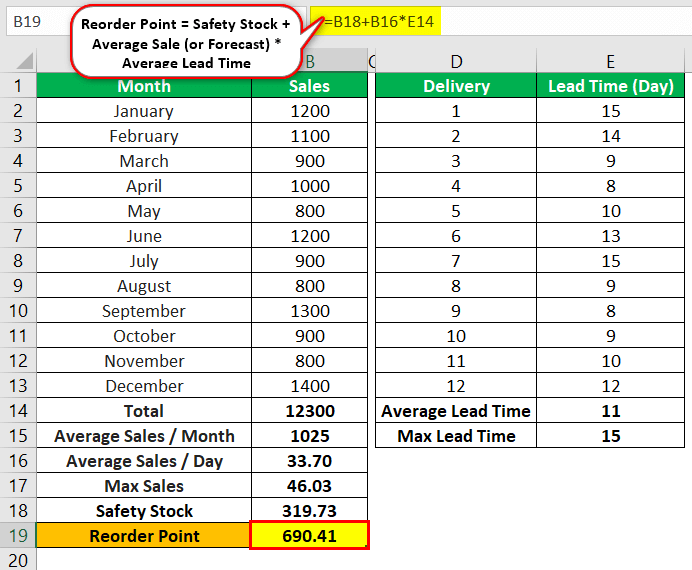The width and height of the screenshot is (692, 570).
Task: Click the Reorder Point label cell
Action: click(x=144, y=536)
